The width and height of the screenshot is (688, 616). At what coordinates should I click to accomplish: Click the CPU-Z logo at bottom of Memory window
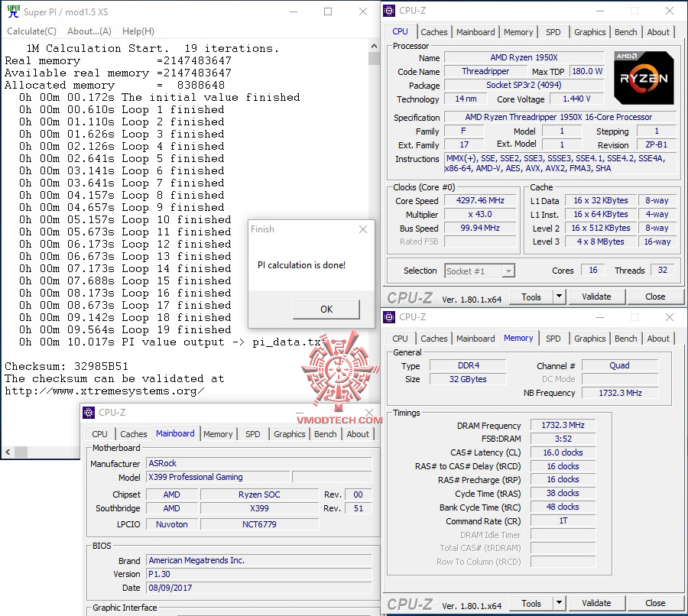tap(409, 603)
